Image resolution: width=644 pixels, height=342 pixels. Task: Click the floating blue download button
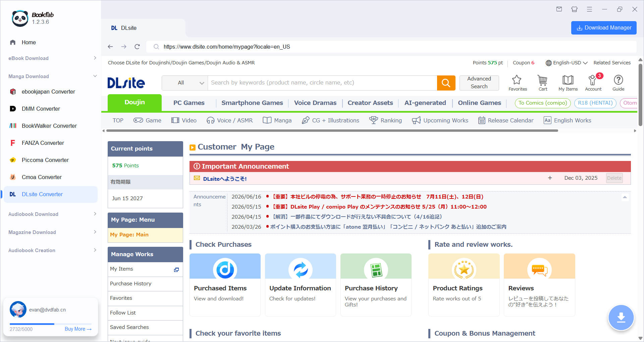[x=621, y=317]
